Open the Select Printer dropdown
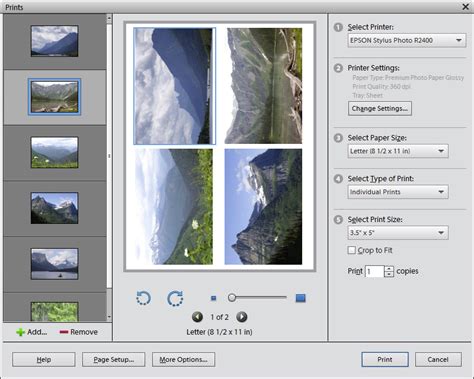 click(x=407, y=40)
